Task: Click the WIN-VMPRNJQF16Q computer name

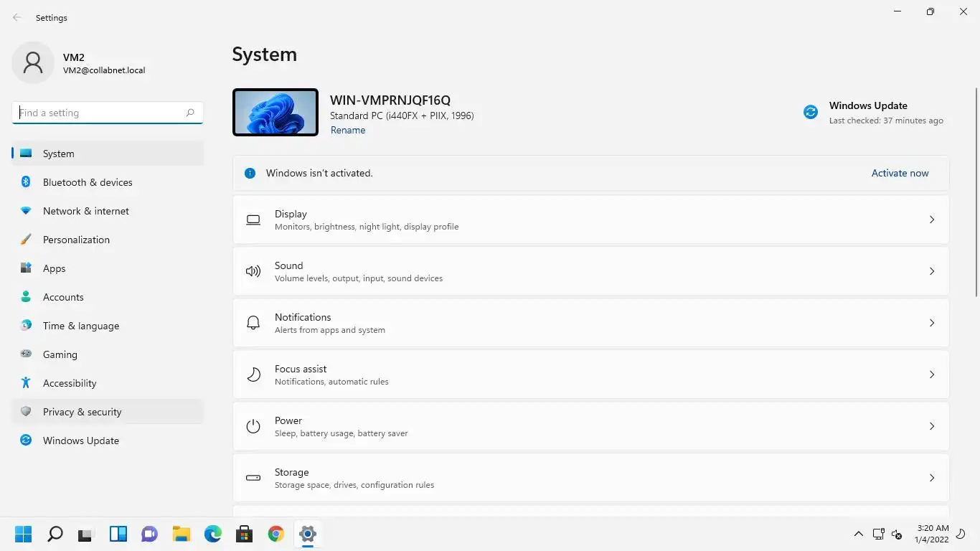Action: 390,100
